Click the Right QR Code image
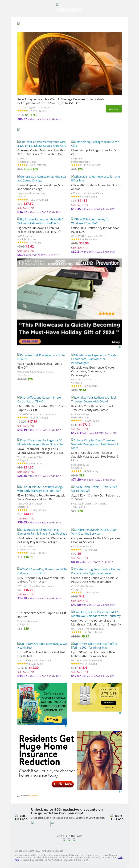 tap(117, 817)
